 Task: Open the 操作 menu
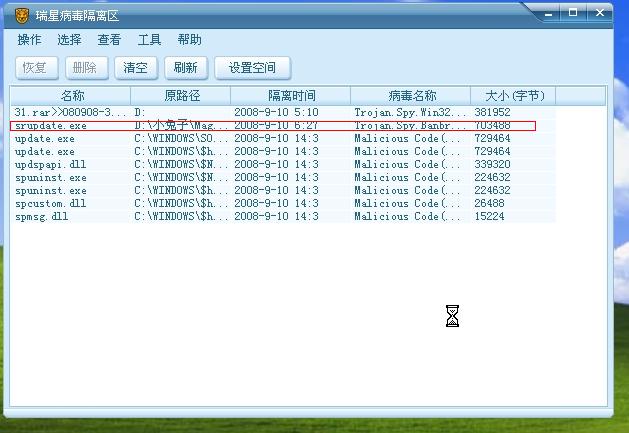pos(29,40)
